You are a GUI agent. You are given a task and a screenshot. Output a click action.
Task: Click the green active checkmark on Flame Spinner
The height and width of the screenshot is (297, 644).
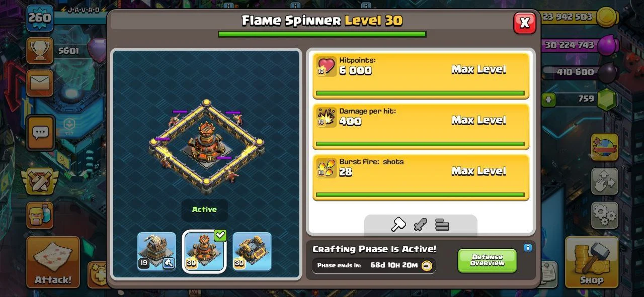point(220,235)
